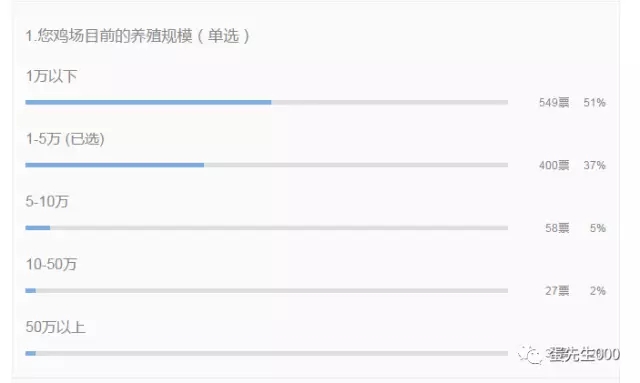Click the 58票 vote count
640x383 pixels.
point(557,228)
